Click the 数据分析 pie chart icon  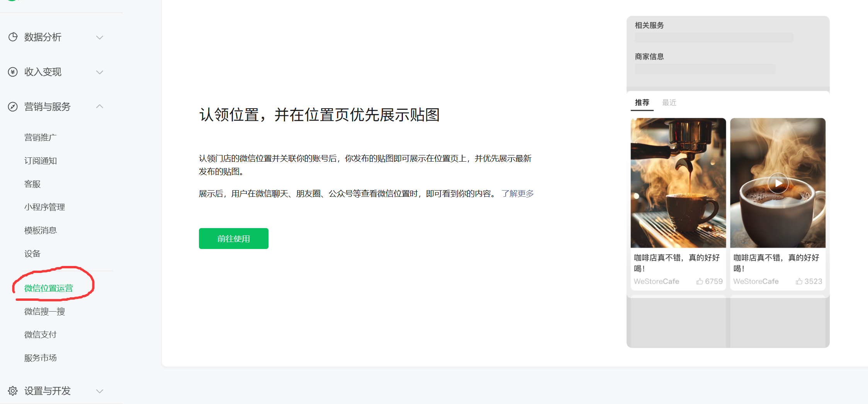coord(13,37)
